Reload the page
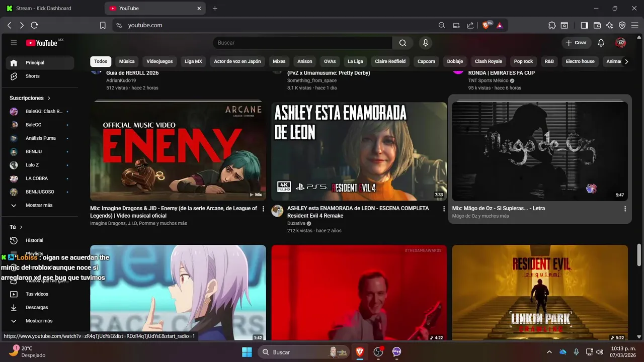The image size is (644, 362). pos(34,25)
